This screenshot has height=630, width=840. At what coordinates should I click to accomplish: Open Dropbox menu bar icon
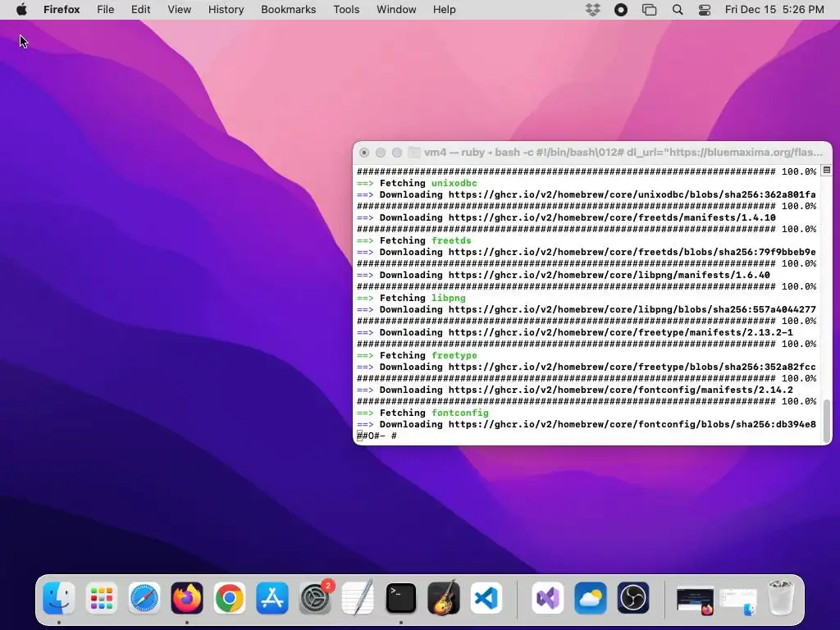tap(592, 10)
